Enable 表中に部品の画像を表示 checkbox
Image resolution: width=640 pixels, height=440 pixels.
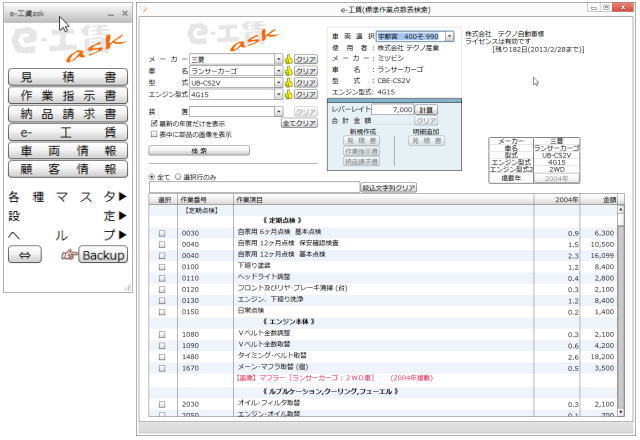pos(152,133)
